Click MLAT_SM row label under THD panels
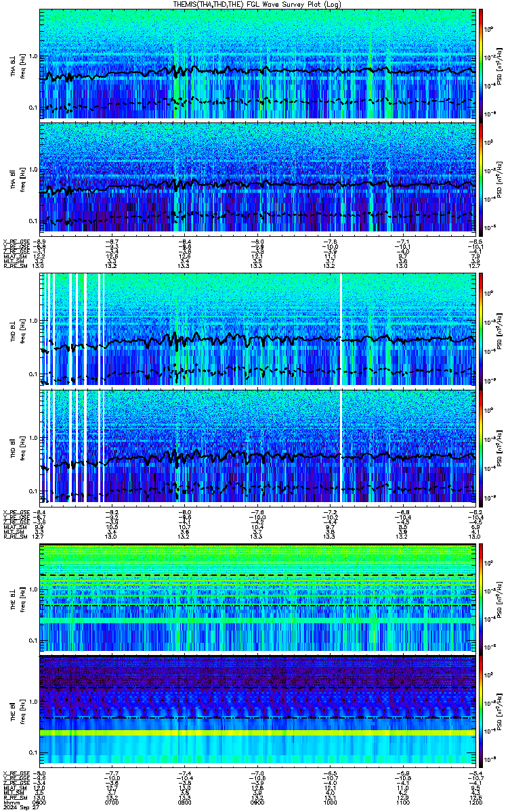The image size is (508, 812). point(14,526)
